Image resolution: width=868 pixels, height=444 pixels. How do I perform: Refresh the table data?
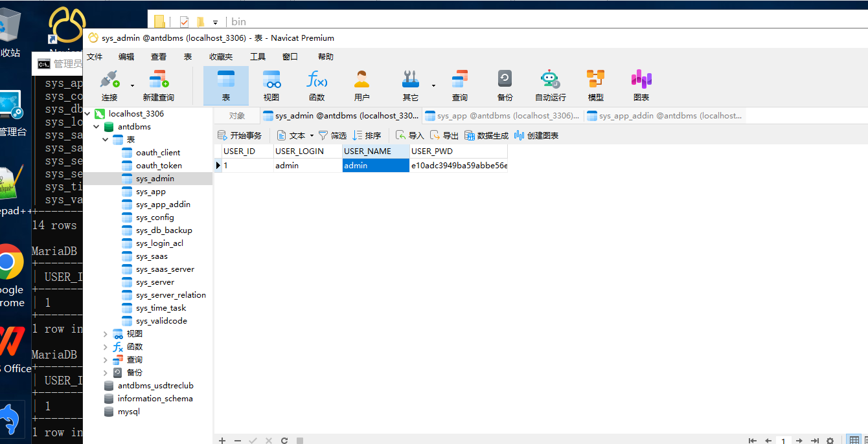click(284, 440)
